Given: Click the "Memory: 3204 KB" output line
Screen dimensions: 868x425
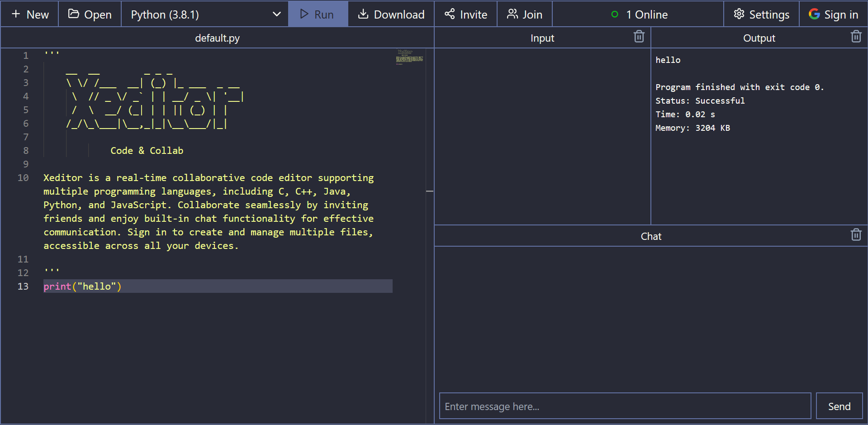Looking at the screenshot, I should click(693, 128).
